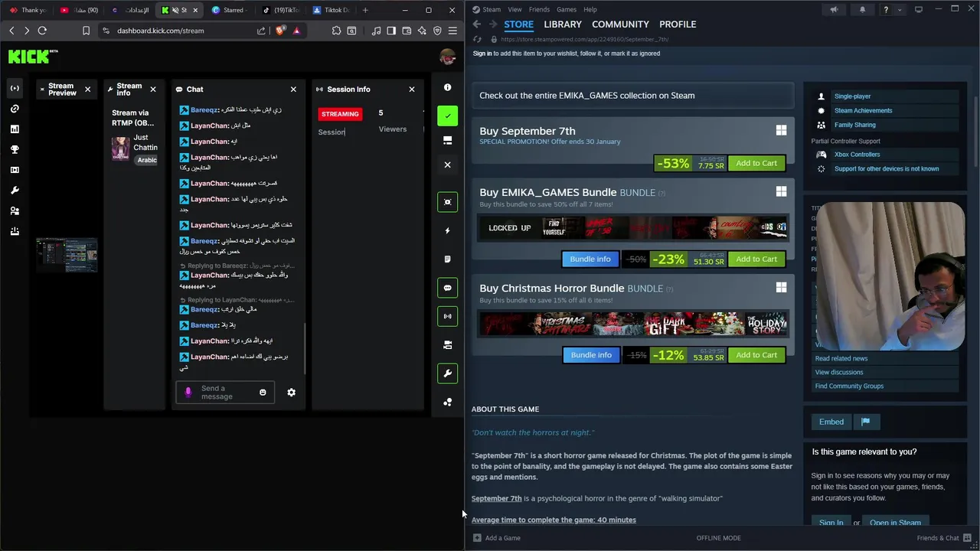
Task: Click the green wrench icon in Kick right toolbar
Action: (x=448, y=373)
